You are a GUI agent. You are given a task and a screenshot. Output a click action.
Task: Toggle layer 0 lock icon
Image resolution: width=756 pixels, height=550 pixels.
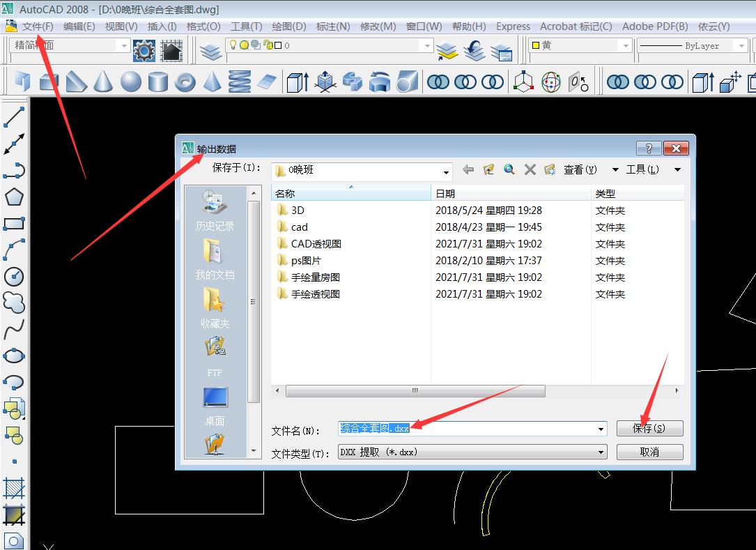(x=268, y=45)
